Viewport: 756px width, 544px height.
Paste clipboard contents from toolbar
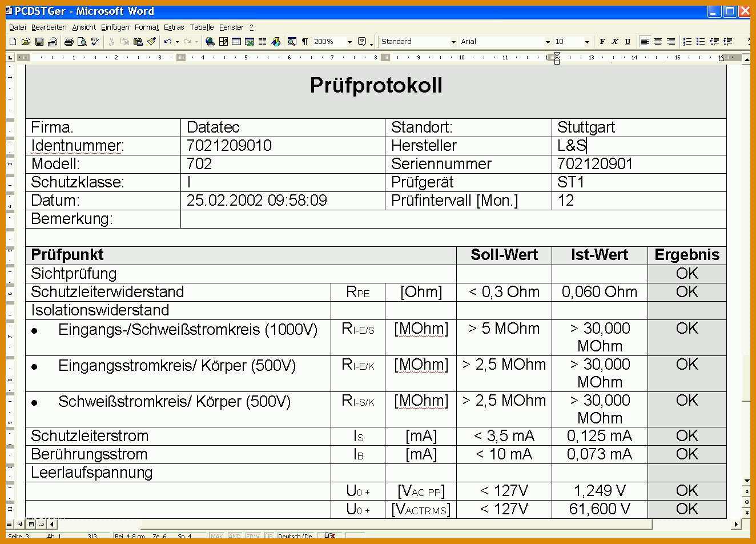(x=138, y=42)
